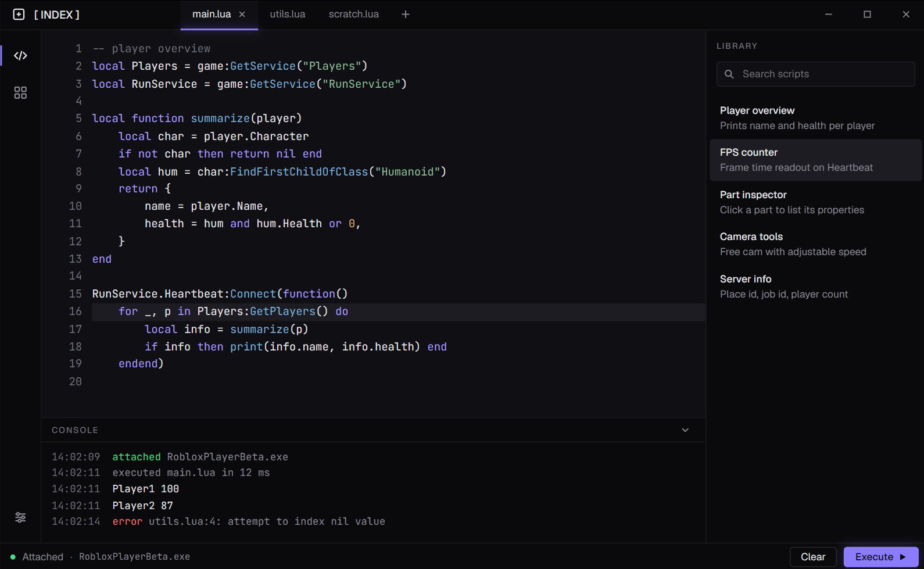This screenshot has width=924, height=569.
Task: Click 'executed main.lua in 12 ms' line
Action: tap(161, 473)
